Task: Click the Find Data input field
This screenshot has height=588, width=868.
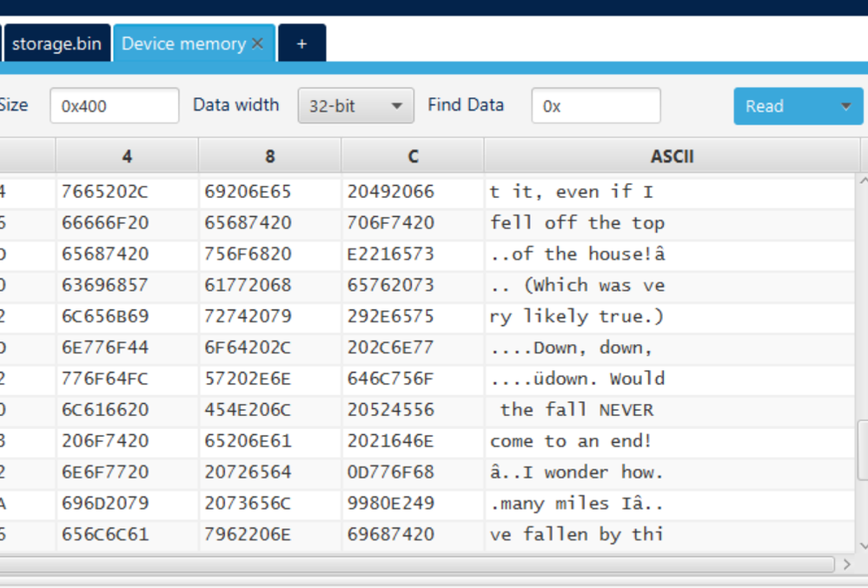Action: [595, 106]
